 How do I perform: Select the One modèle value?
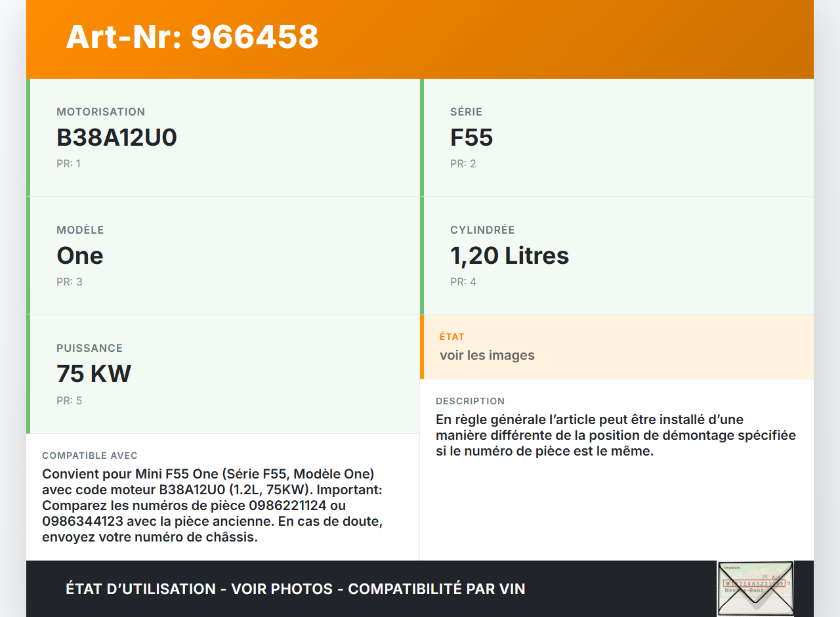tap(80, 256)
